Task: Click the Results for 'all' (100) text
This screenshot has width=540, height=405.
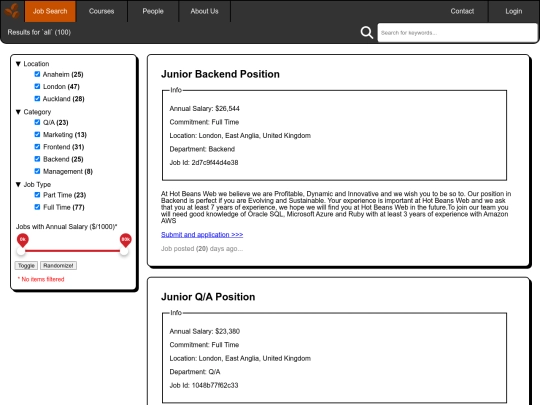Action: 39,32
